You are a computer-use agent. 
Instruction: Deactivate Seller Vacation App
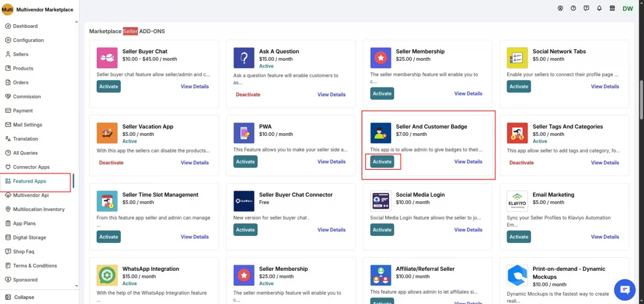[x=111, y=163]
